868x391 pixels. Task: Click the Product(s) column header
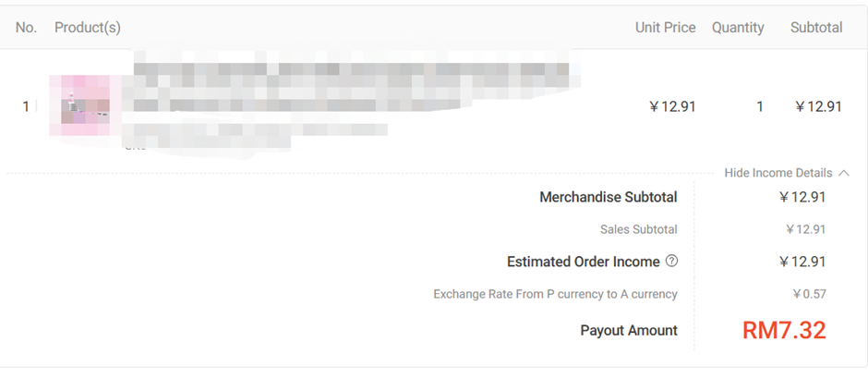tap(88, 28)
